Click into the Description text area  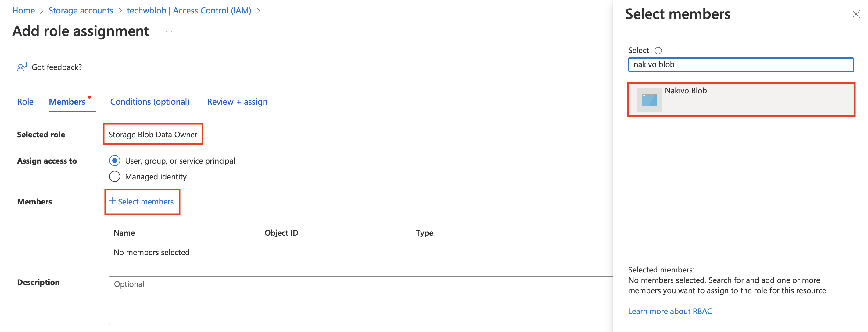(x=360, y=301)
